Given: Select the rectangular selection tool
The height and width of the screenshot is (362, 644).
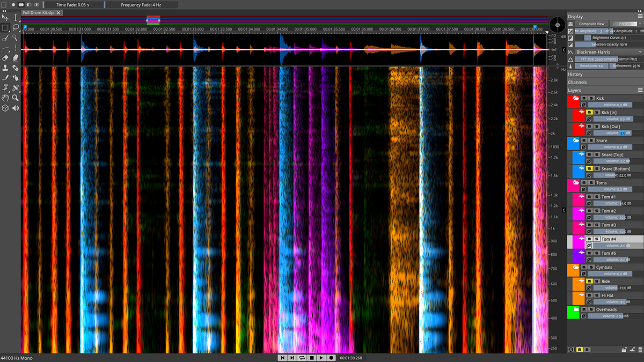Looking at the screenshot, I should [x=5, y=27].
